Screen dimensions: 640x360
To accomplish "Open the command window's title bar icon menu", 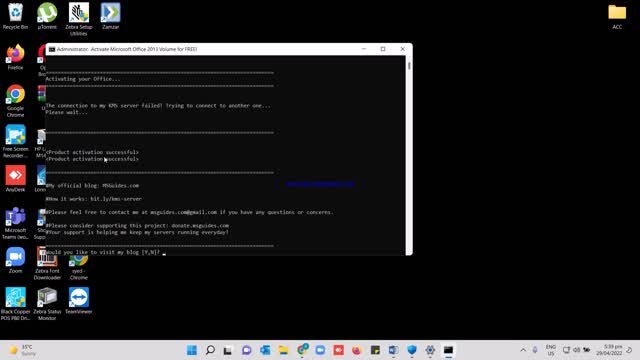I will [52, 49].
